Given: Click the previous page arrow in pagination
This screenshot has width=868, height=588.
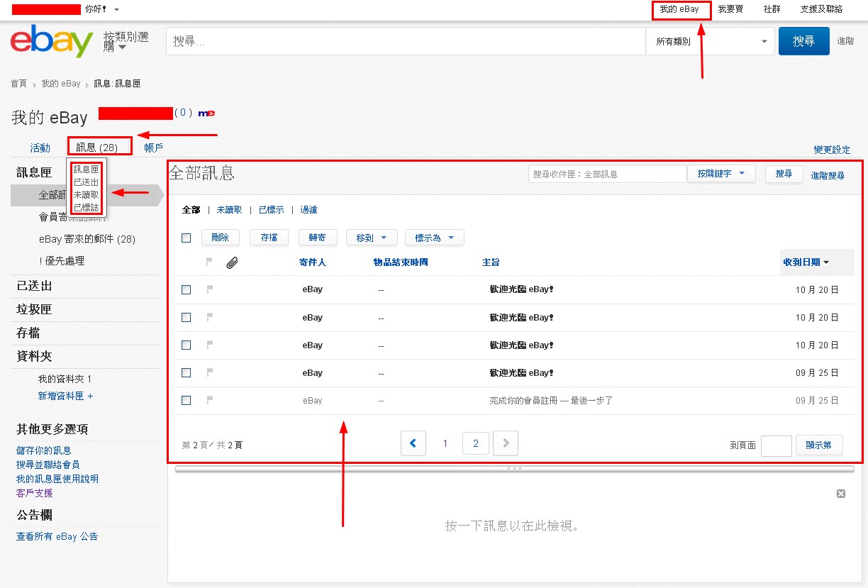Looking at the screenshot, I should coord(413,443).
